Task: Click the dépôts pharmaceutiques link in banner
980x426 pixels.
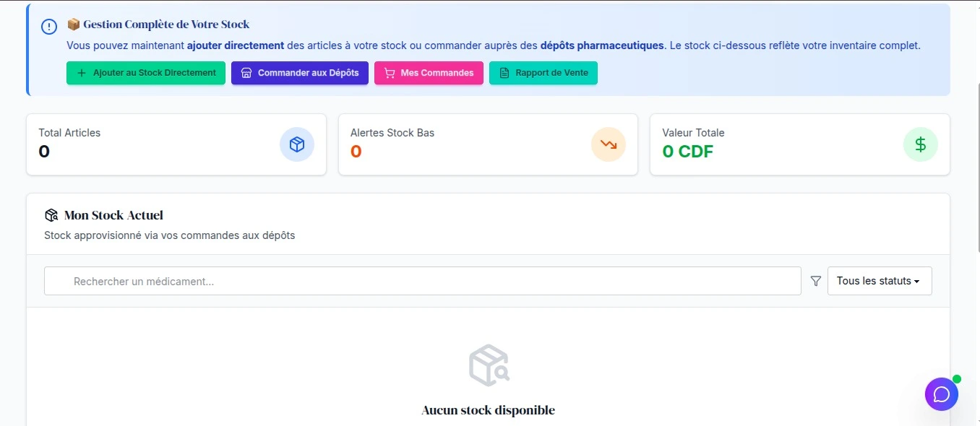Action: 601,45
